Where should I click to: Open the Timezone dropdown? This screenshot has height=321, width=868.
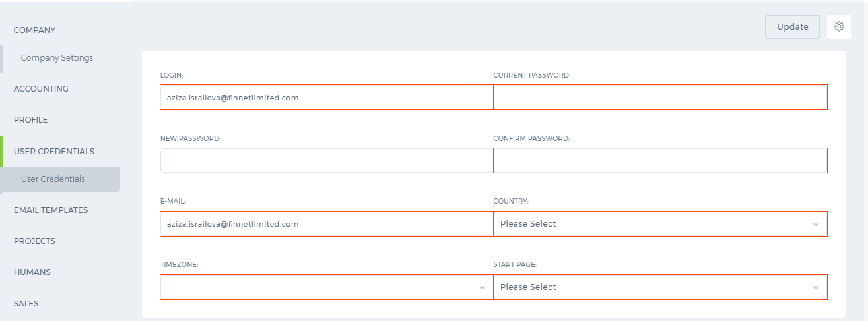pyautogui.click(x=327, y=287)
